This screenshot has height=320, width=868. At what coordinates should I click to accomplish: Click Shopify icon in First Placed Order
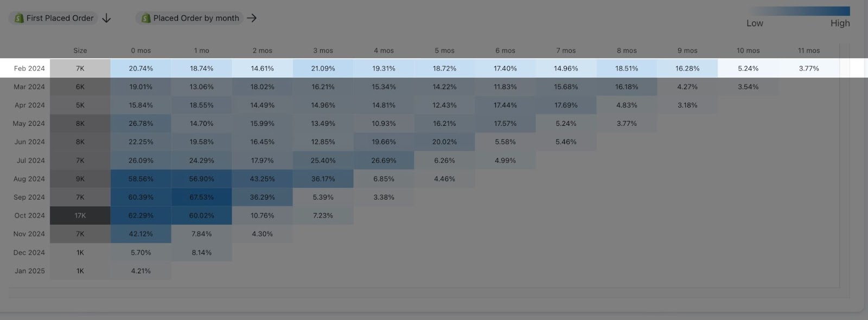19,18
